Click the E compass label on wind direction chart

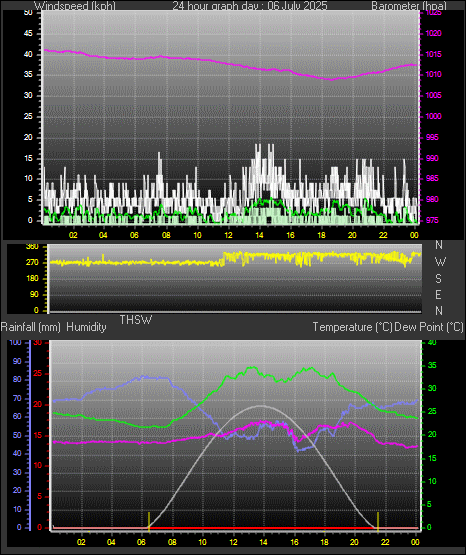click(x=438, y=295)
